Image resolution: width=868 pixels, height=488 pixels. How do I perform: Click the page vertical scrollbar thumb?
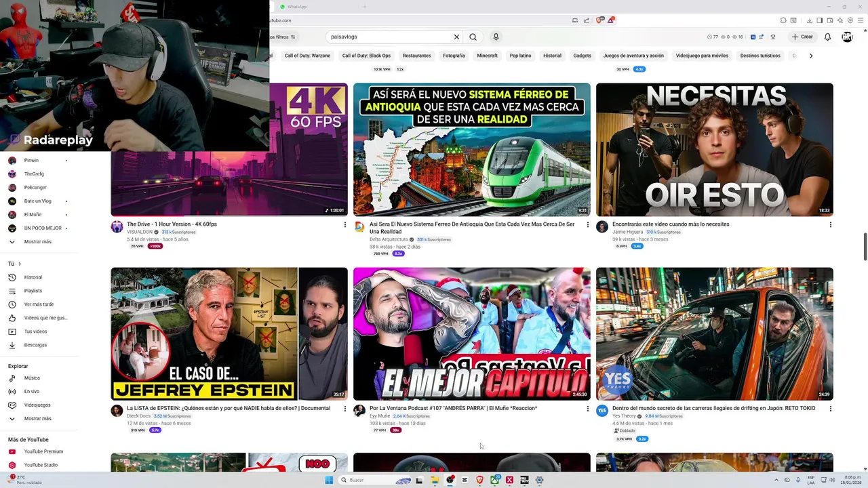pos(865,247)
